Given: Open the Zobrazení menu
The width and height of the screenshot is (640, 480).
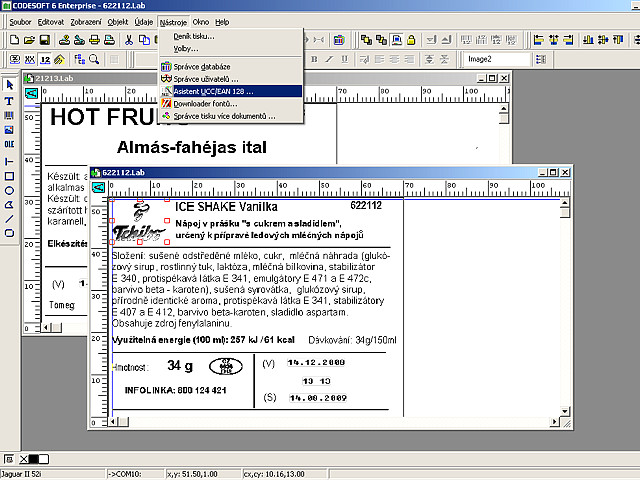Looking at the screenshot, I should [86, 22].
